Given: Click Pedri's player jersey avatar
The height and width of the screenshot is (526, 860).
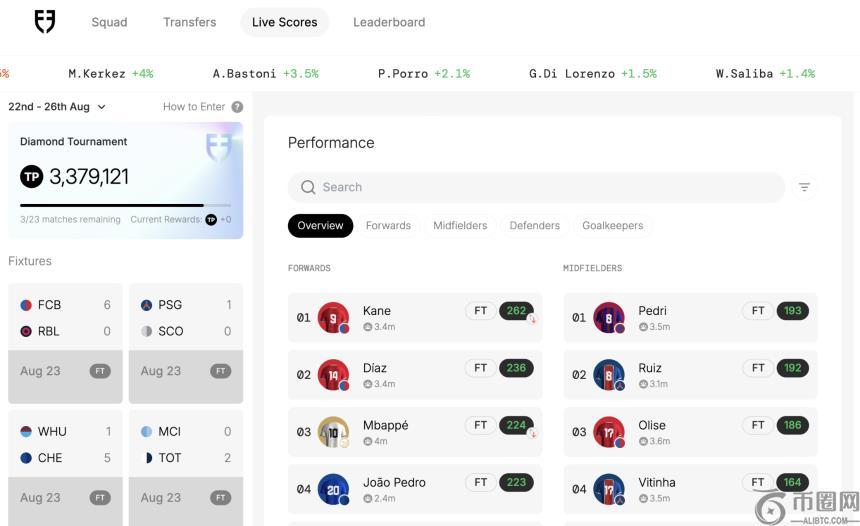Looking at the screenshot, I should tap(609, 318).
